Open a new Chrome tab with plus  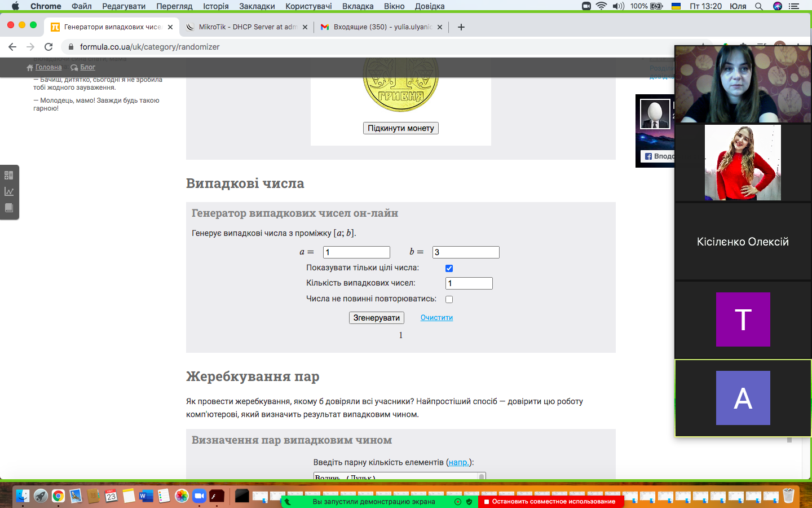[461, 27]
